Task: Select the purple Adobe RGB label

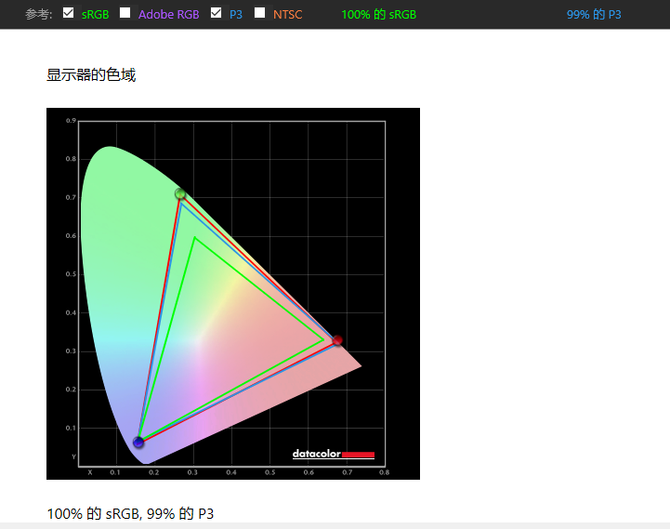Action: point(169,15)
